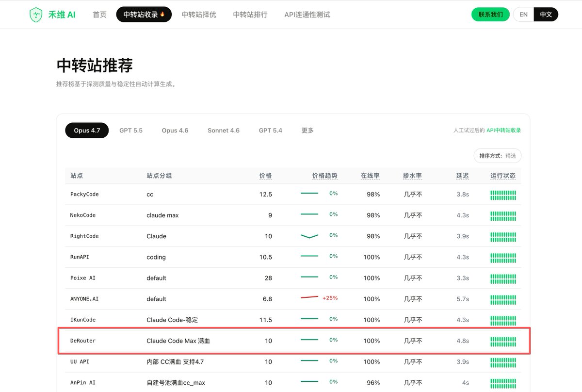Click the +25% trend value
The width and height of the screenshot is (582, 392).
[x=330, y=298]
